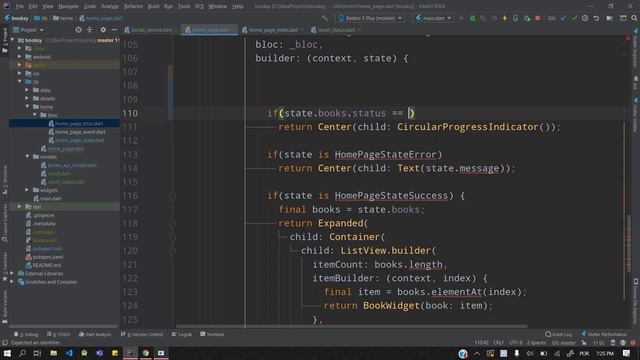
Task: Open Project panel settings gear
Action: click(x=103, y=30)
